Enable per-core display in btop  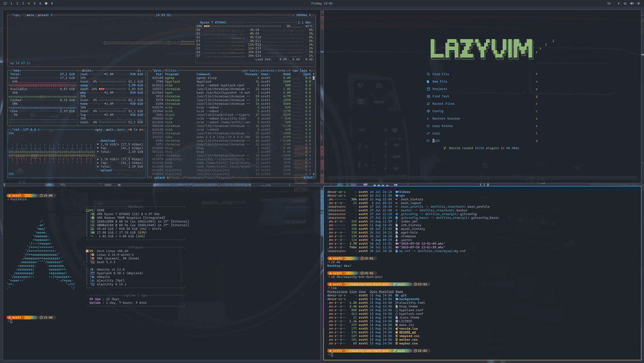[250, 70]
